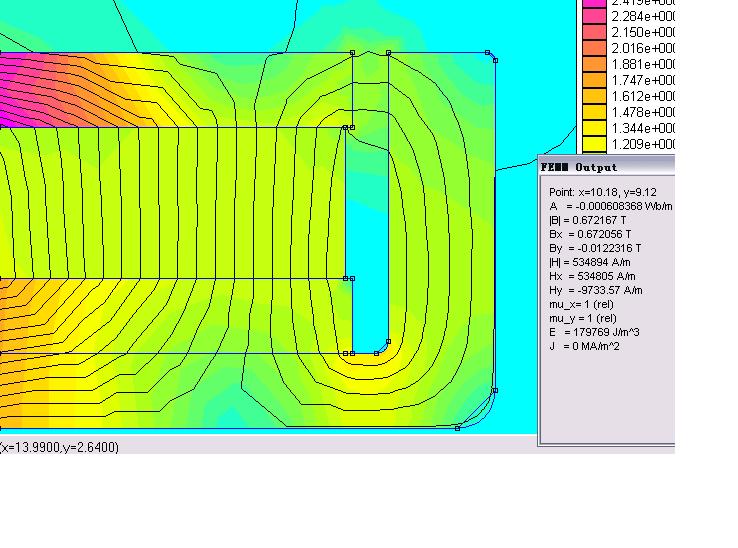This screenshot has width=738, height=548.
Task: Click the 1.747e+000 legend color swatch
Action: tap(594, 80)
